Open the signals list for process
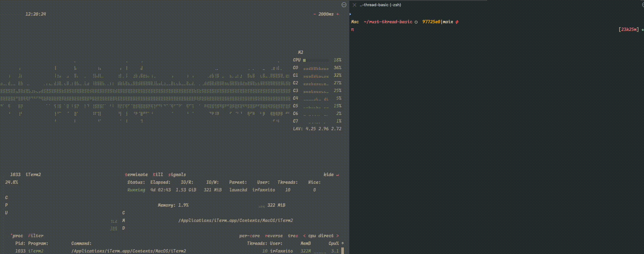 177,175
